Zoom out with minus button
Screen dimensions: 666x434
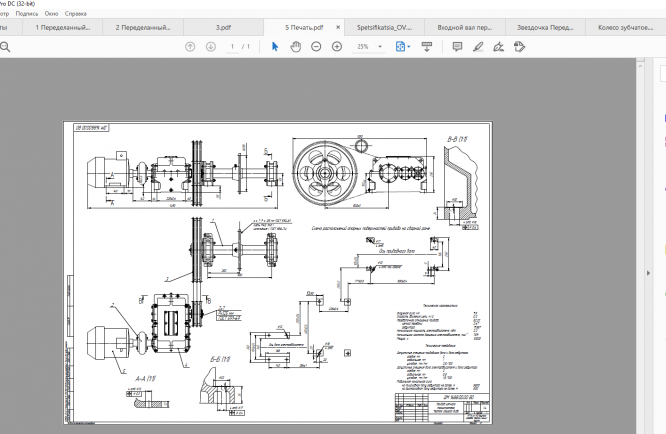tap(316, 47)
